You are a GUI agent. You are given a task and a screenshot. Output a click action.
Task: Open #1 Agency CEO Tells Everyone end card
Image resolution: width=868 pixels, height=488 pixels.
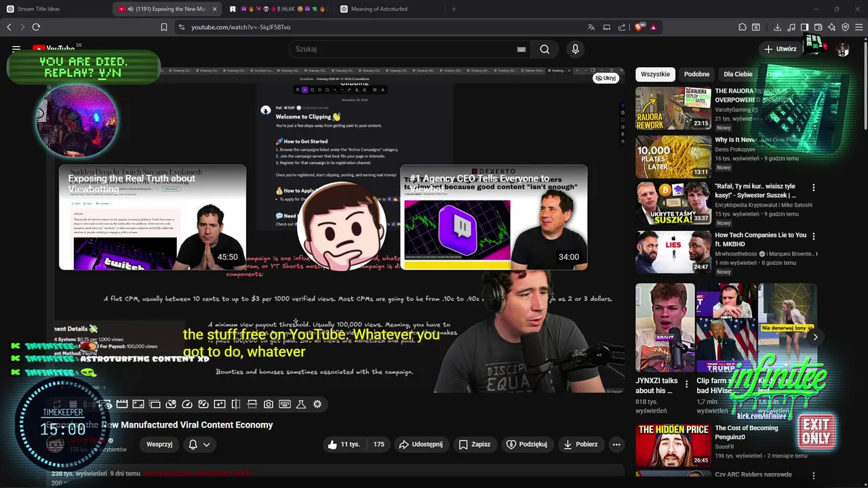point(494,217)
